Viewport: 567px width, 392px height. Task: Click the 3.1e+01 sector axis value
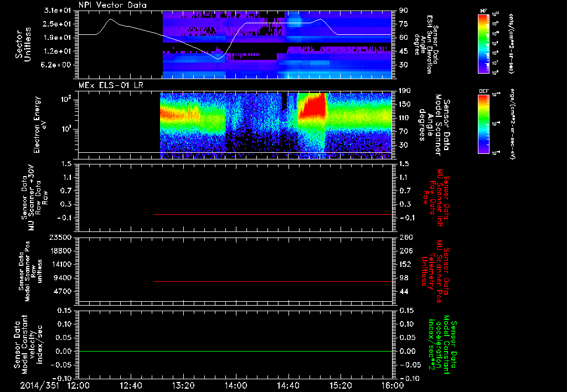click(x=58, y=10)
